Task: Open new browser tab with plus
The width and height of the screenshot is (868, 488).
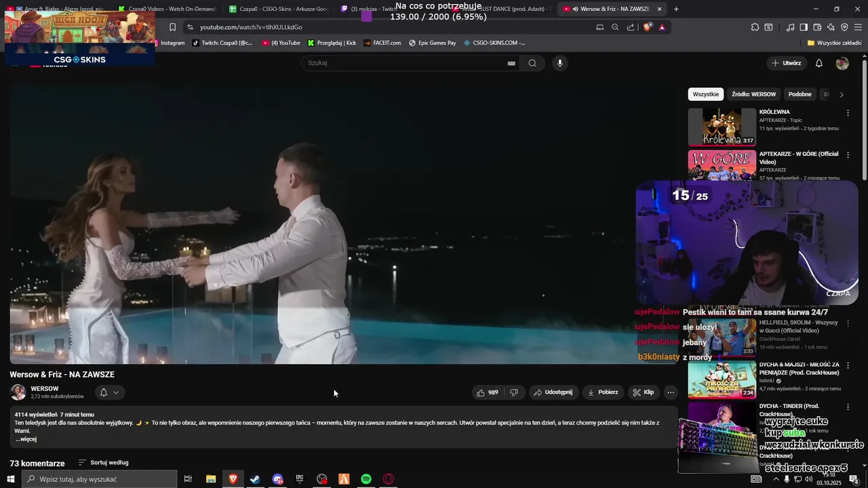Action: [x=676, y=9]
